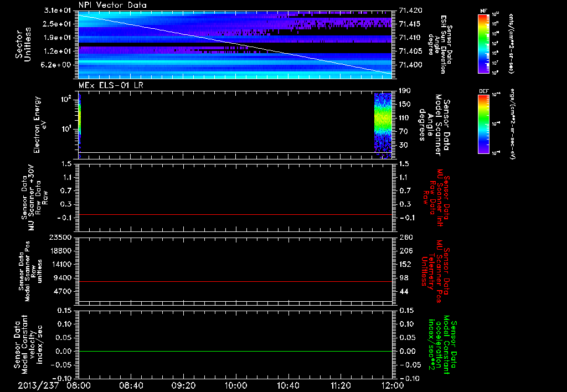Click the "1.9e+01" sector tick label
This screenshot has width=567, height=392.
coord(58,38)
